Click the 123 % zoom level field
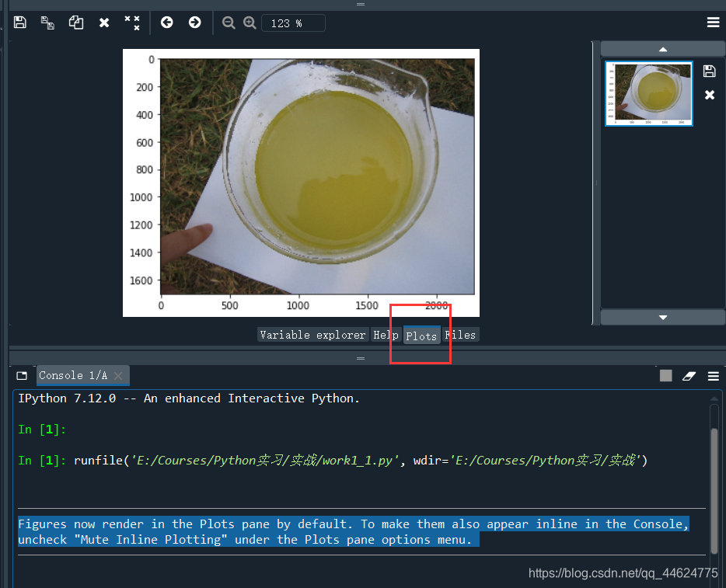This screenshot has height=588, width=726. [293, 23]
